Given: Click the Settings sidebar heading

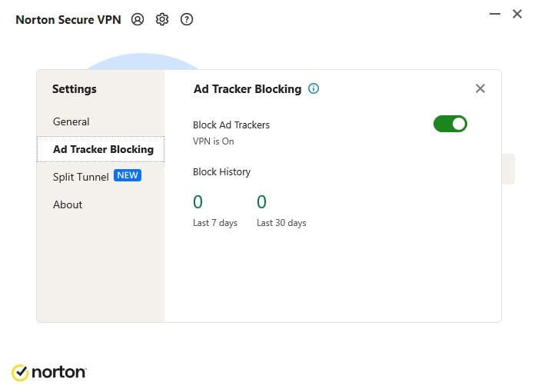Looking at the screenshot, I should tap(75, 89).
